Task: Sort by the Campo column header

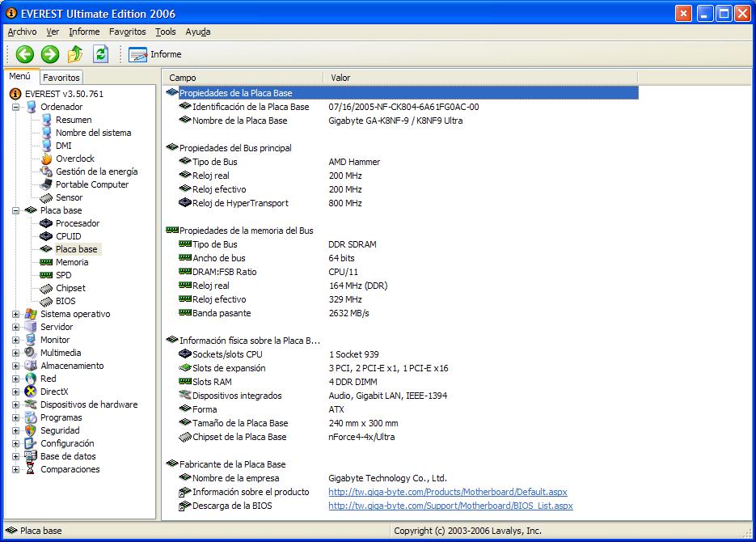Action: [243, 78]
